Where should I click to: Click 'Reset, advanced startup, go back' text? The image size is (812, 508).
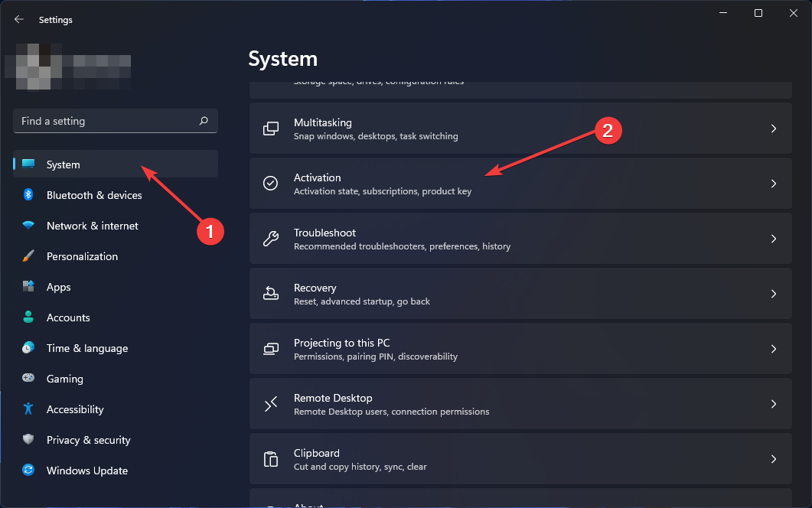361,301
